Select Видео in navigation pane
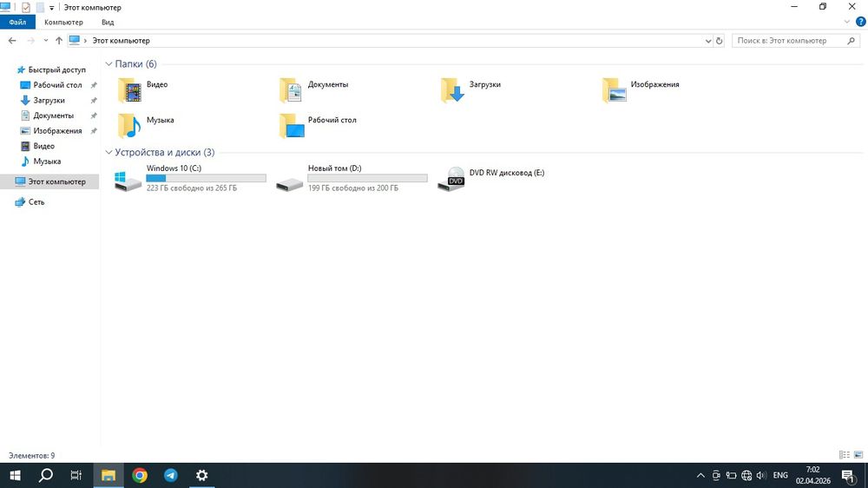The height and width of the screenshot is (488, 868). [x=43, y=146]
